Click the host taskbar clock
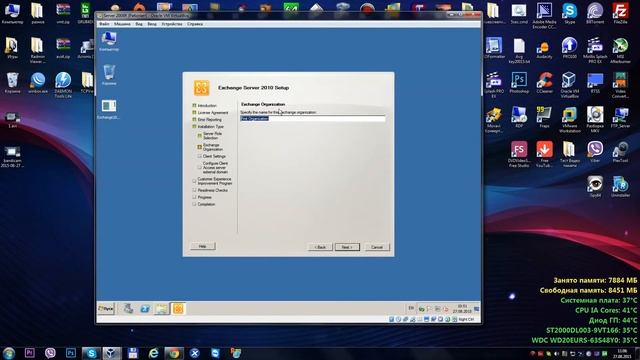The width and height of the screenshot is (640, 360). point(622,353)
